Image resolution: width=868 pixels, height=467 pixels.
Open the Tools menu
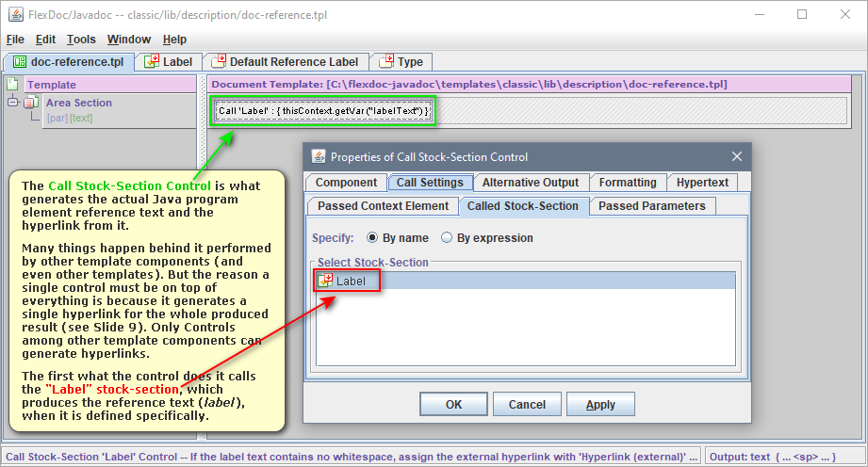81,40
